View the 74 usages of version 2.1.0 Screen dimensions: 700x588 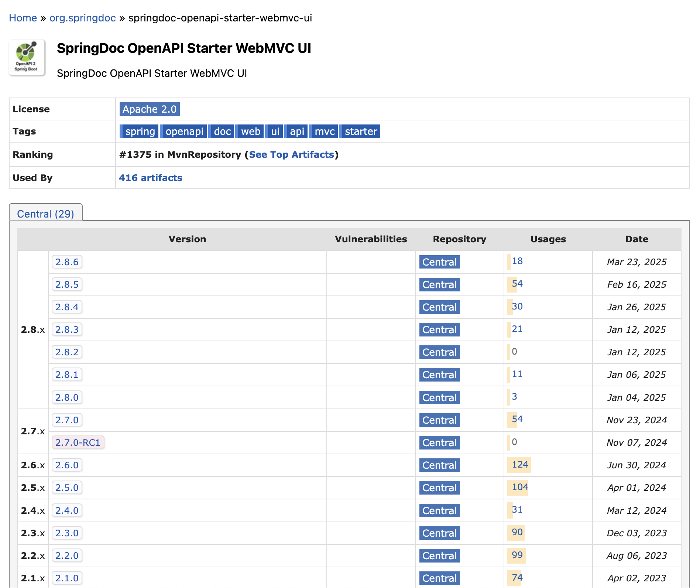pos(517,577)
